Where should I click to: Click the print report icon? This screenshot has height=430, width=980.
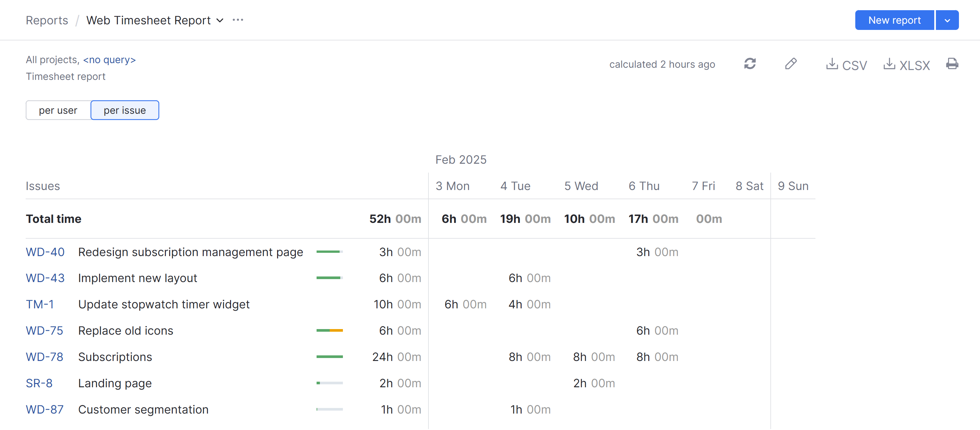tap(952, 64)
